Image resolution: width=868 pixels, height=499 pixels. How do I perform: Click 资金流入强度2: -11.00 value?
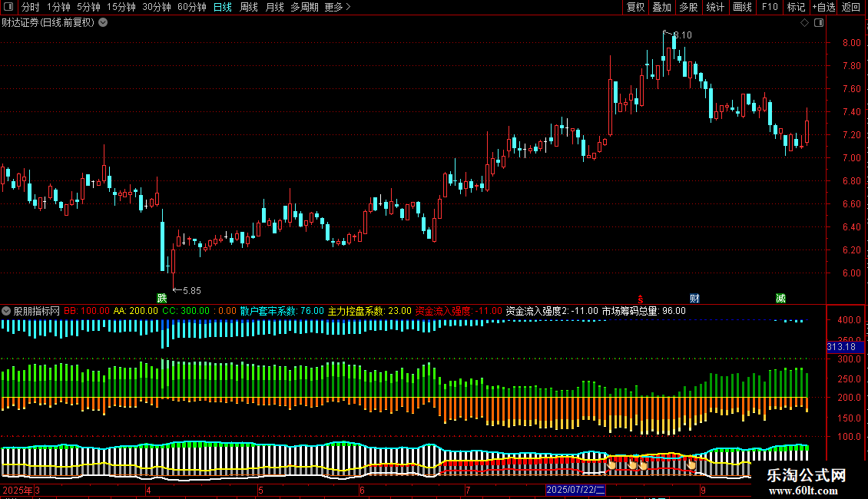[552, 311]
